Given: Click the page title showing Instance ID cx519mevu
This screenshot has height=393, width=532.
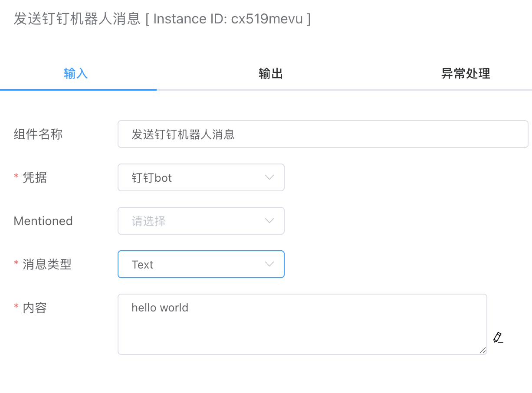Looking at the screenshot, I should (161, 19).
